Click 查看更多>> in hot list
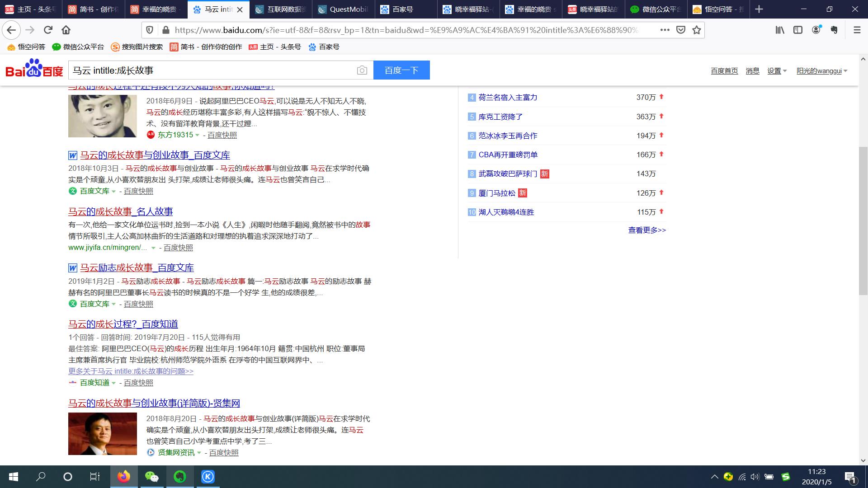The height and width of the screenshot is (488, 868). pos(647,230)
